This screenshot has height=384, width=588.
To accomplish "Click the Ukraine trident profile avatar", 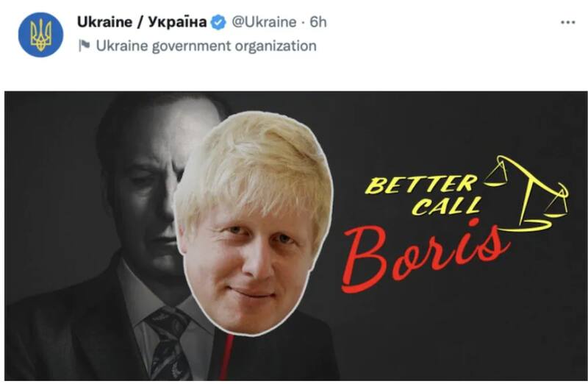I will pos(40,35).
